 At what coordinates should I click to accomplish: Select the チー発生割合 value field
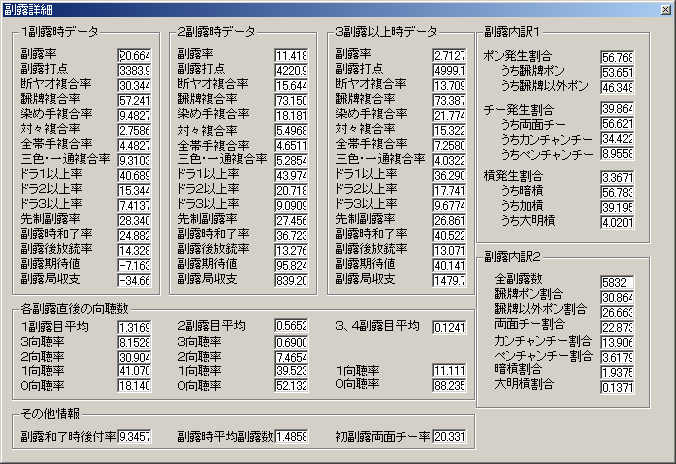(617, 108)
